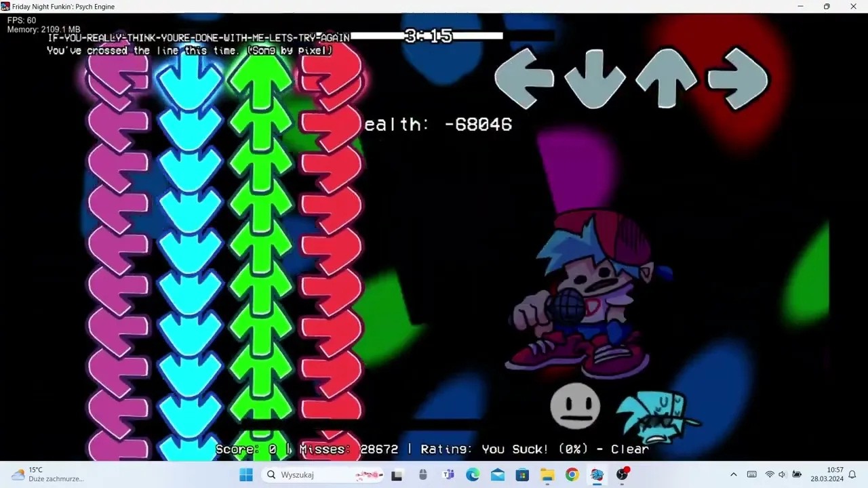This screenshot has height=488, width=868.
Task: Click the Psych Engine title bar icon
Action: pyautogui.click(x=5, y=6)
